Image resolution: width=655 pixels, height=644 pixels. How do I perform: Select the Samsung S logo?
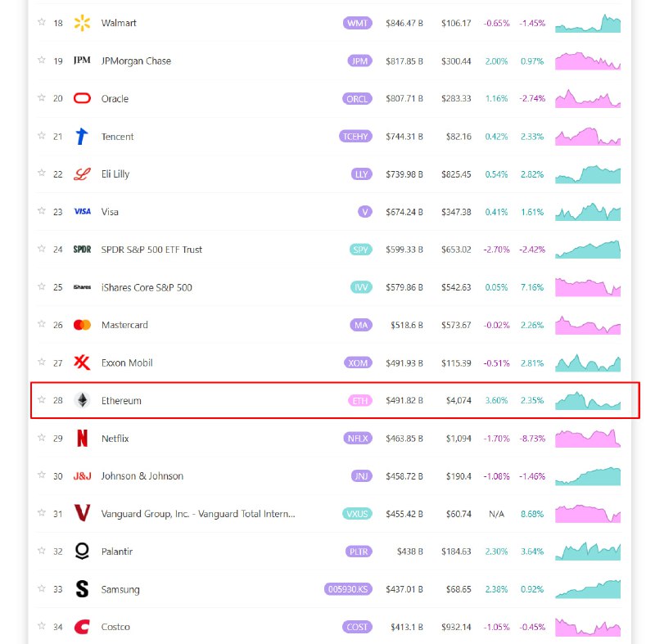pyautogui.click(x=81, y=588)
